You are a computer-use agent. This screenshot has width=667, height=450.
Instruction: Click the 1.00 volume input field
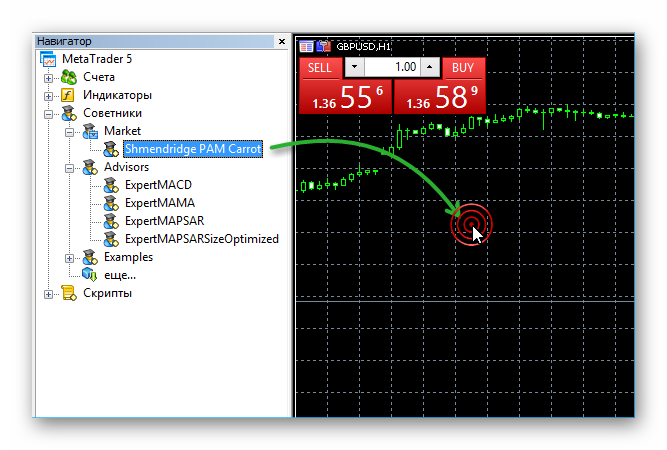392,67
